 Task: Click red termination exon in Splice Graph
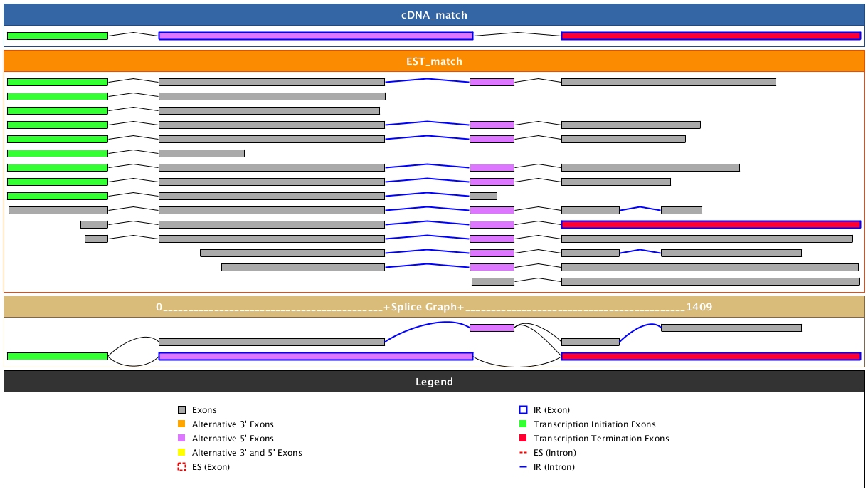tap(711, 356)
